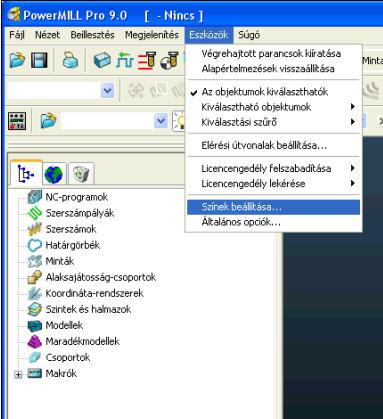The width and height of the screenshot is (383, 419).
Task: Open the recycle bin tab
Action: click(80, 173)
